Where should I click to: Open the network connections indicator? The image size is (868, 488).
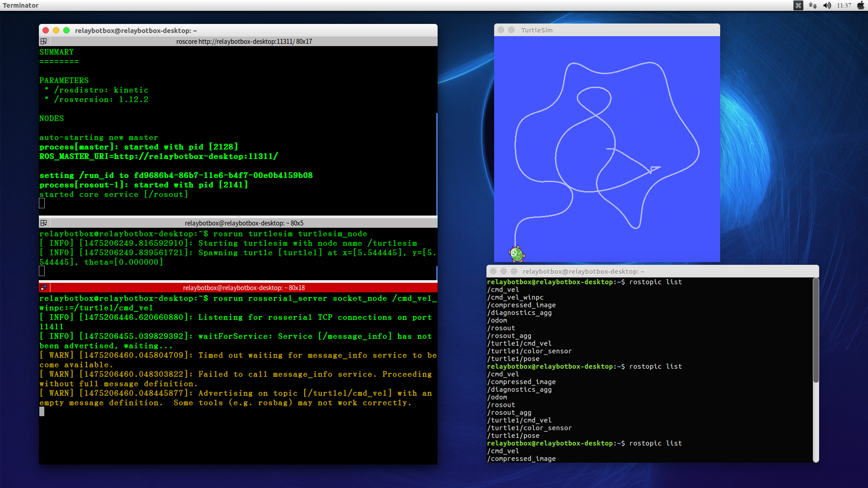813,5
